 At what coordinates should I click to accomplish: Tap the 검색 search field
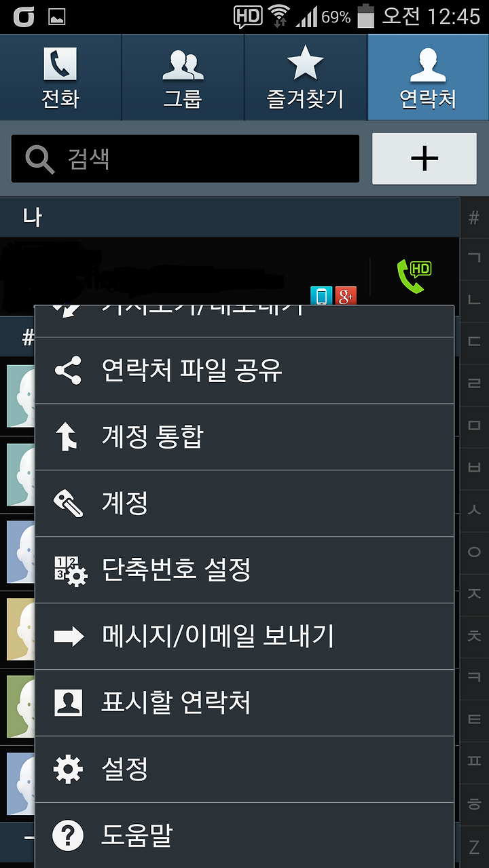185,159
